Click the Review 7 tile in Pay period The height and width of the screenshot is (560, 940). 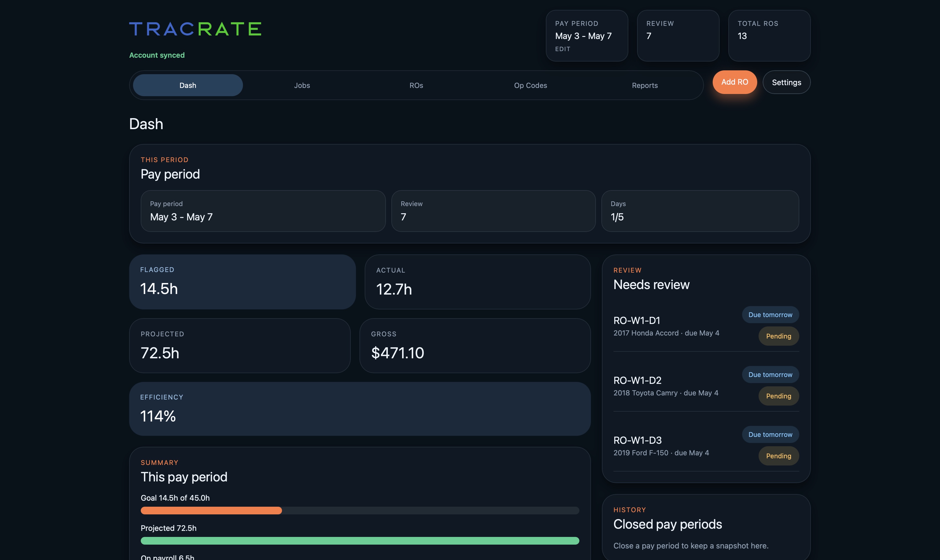(493, 211)
